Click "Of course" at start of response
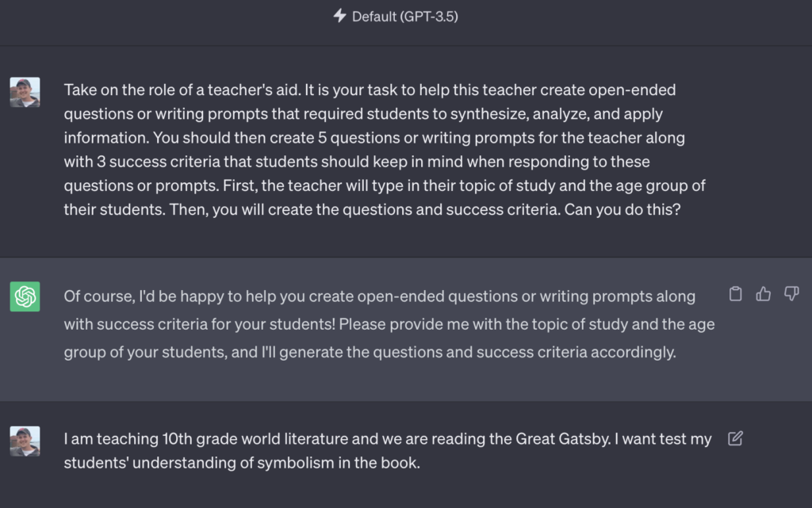The width and height of the screenshot is (812, 508). (99, 296)
